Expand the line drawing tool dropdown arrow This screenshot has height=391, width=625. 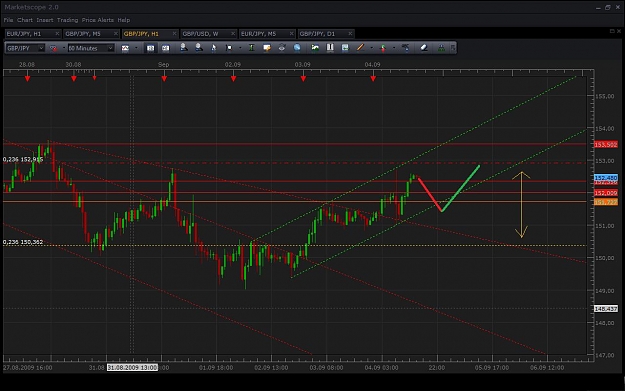click(x=371, y=48)
